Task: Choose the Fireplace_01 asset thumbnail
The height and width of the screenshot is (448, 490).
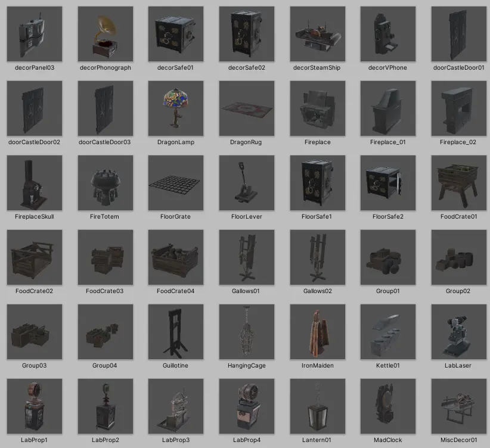Action: point(388,108)
